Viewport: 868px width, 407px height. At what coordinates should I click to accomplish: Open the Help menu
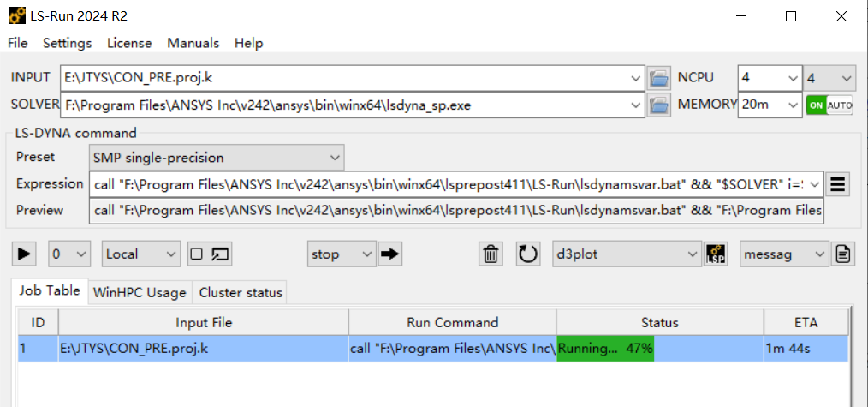point(248,43)
